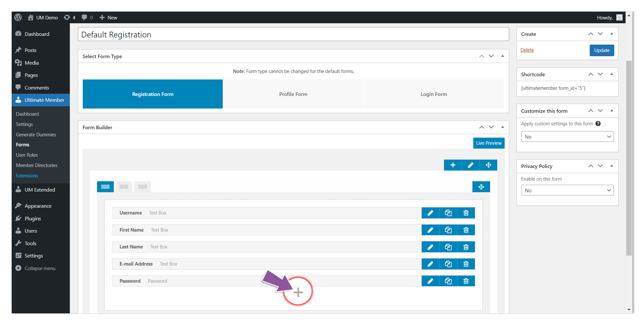The image size is (644, 325).
Task: Duplicate the Password field
Action: tap(448, 281)
